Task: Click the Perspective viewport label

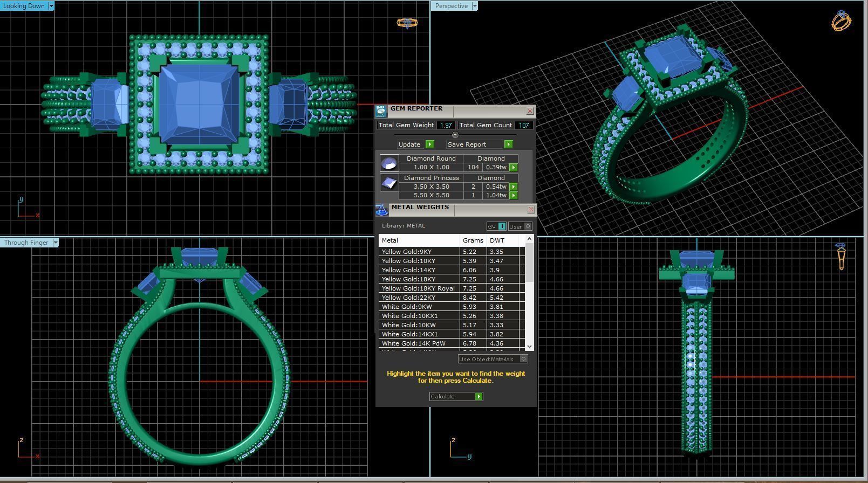Action: [x=451, y=6]
